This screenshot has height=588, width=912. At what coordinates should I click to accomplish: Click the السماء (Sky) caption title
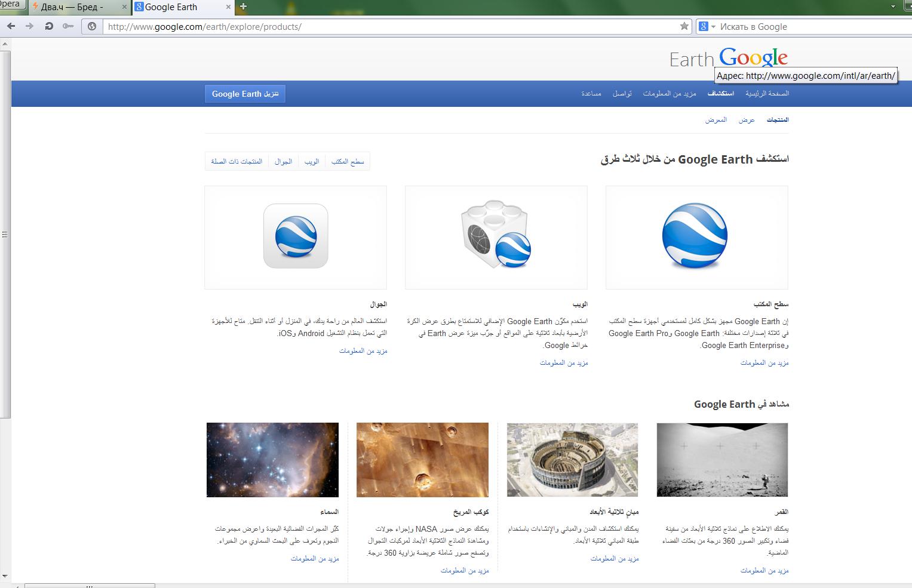(x=330, y=512)
